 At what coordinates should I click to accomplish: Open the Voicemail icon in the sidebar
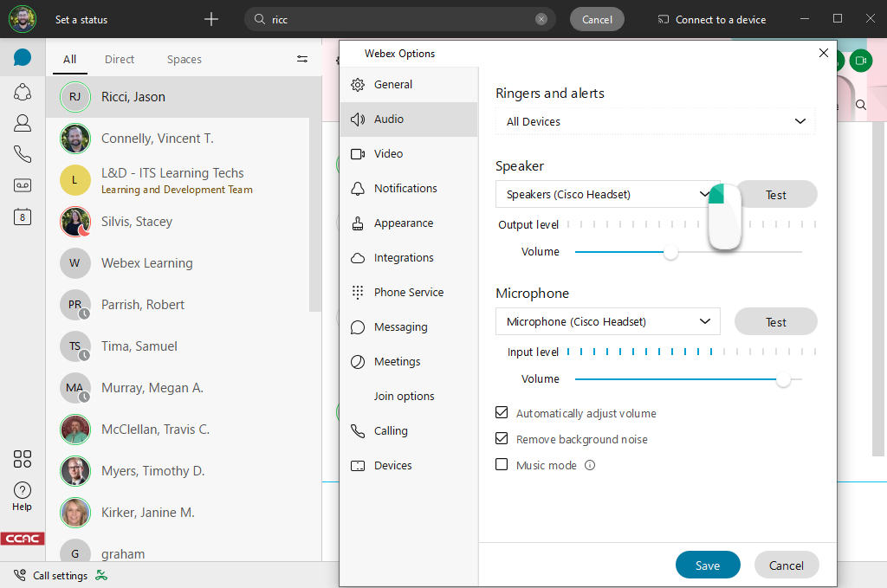pos(22,184)
